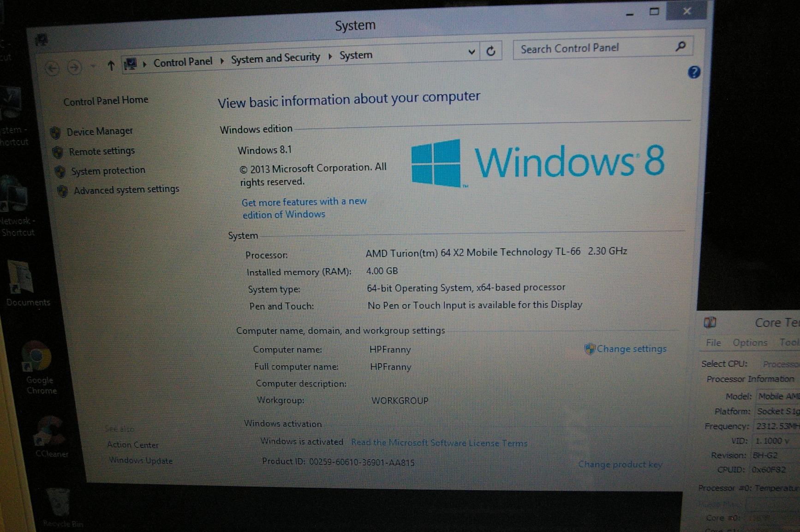This screenshot has height=532, width=800.
Task: Click the Change product key link
Action: tap(620, 465)
